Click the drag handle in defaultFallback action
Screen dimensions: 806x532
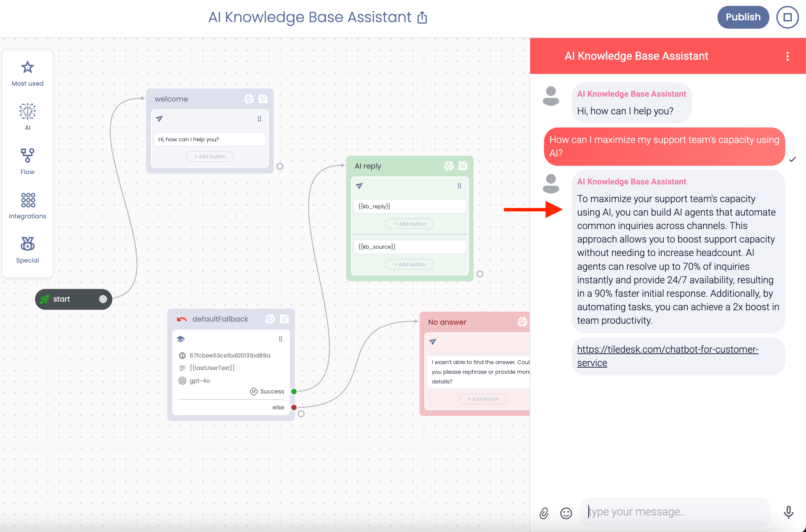(281, 339)
